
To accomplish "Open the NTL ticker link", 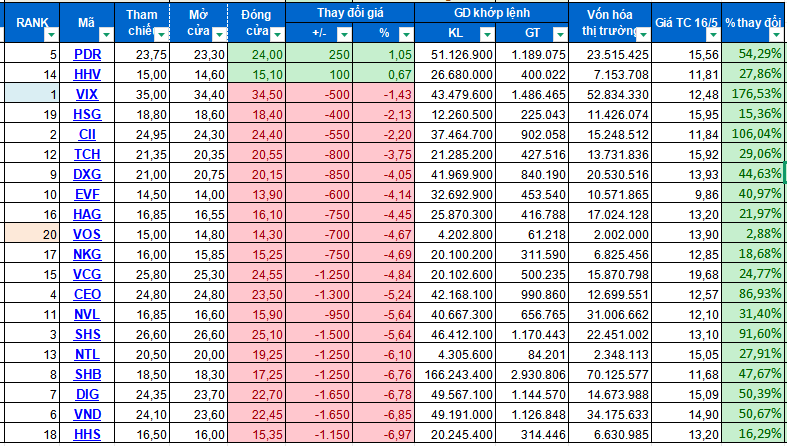I will (87, 354).
